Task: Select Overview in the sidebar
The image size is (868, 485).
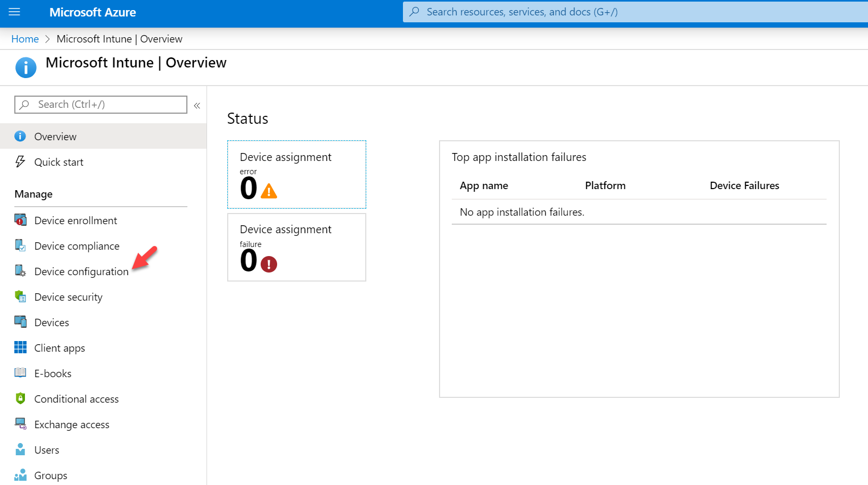Action: [103, 137]
